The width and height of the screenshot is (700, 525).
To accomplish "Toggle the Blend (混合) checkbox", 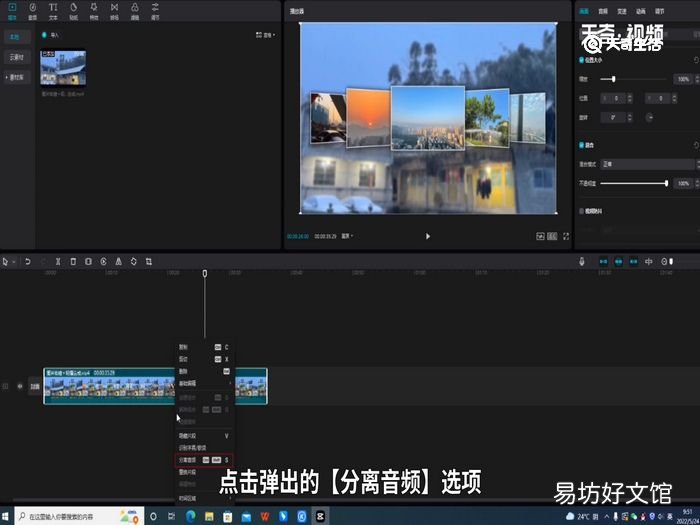I will (x=581, y=145).
